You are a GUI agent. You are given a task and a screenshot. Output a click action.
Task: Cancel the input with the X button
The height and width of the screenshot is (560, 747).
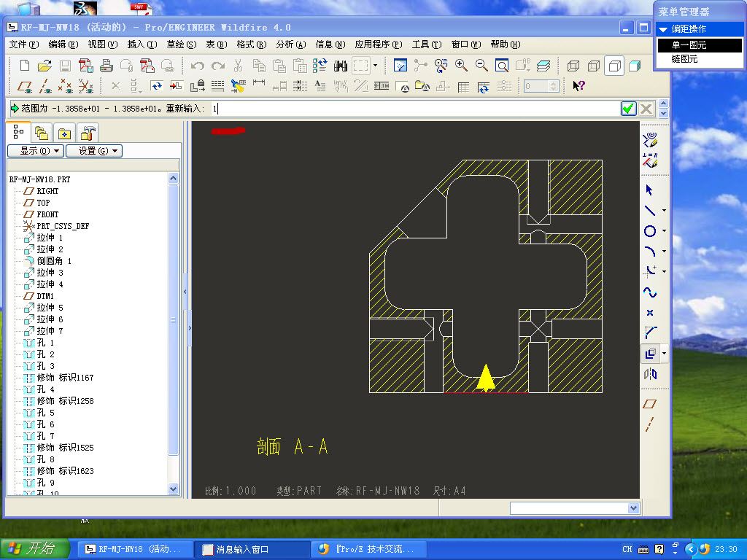tap(646, 109)
